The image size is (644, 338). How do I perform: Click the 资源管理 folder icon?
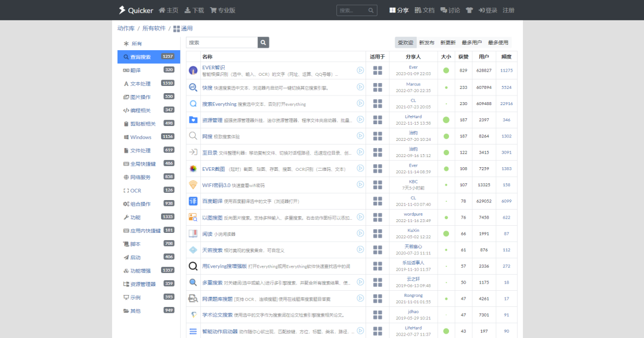(193, 119)
